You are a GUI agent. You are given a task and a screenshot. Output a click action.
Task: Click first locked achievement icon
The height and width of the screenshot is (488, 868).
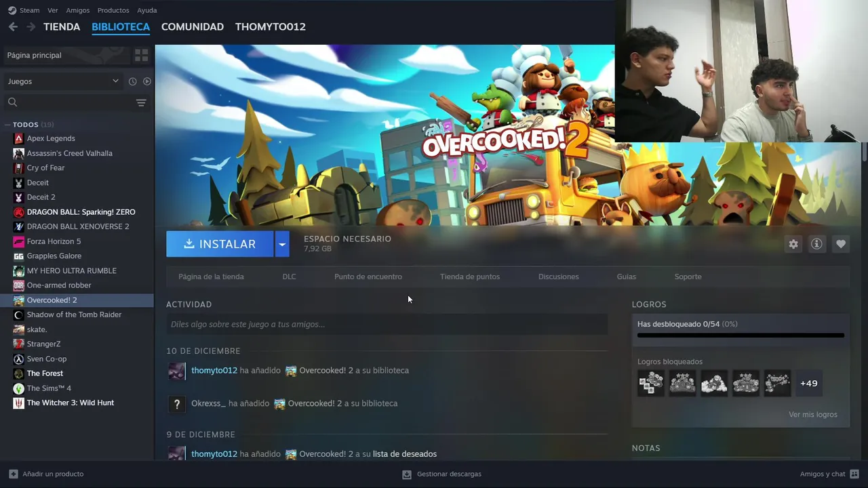(651, 383)
